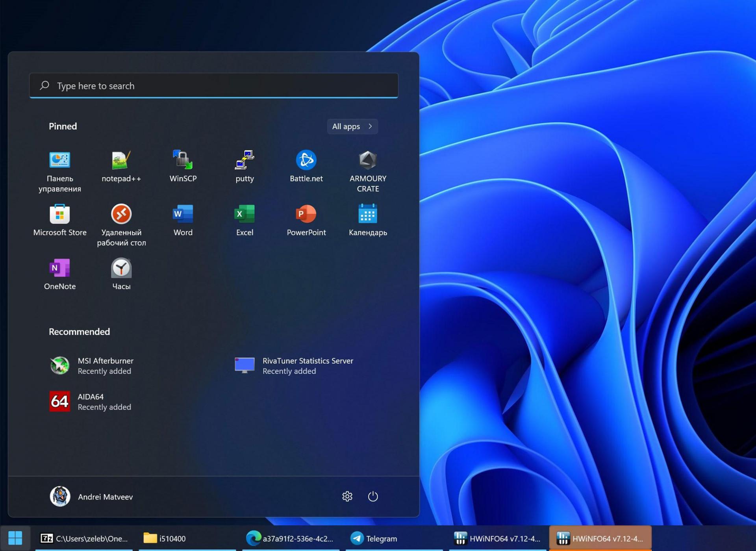The width and height of the screenshot is (756, 551).
Task: Launch ARMOURY CRATE pinned app
Action: point(368,171)
